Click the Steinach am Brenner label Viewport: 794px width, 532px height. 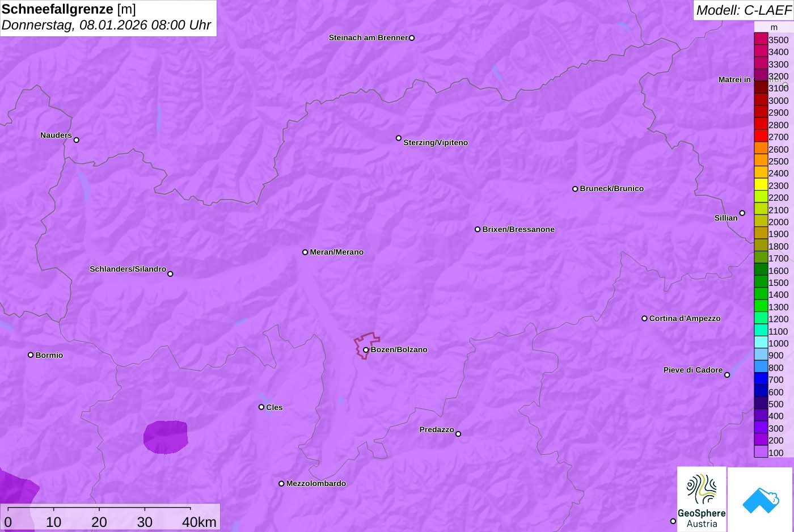click(x=368, y=37)
